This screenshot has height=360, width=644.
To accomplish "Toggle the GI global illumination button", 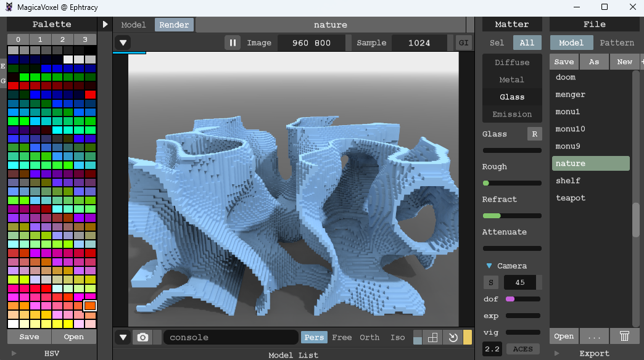I will 463,43.
